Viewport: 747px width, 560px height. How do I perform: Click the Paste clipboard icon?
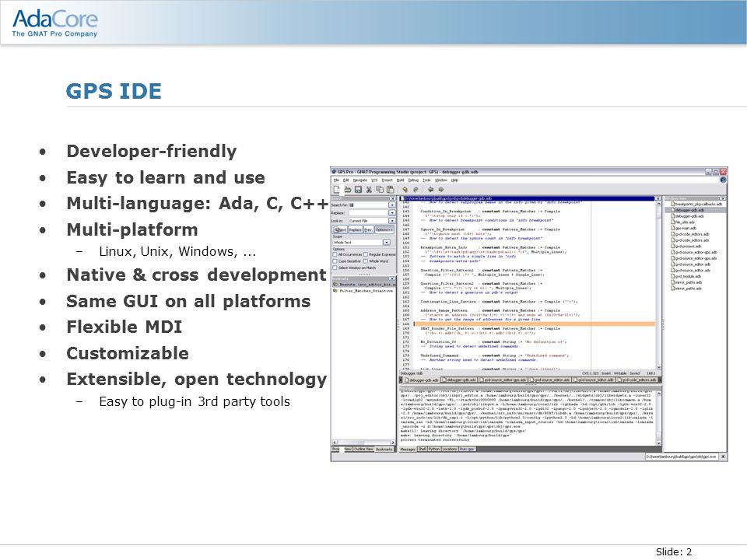pyautogui.click(x=390, y=190)
